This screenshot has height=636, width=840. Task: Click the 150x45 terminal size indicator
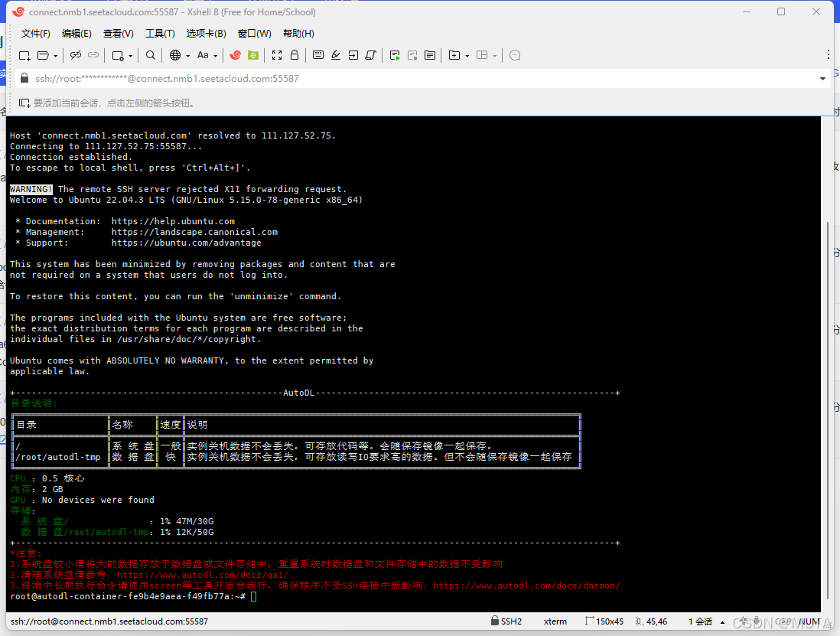[x=604, y=621]
